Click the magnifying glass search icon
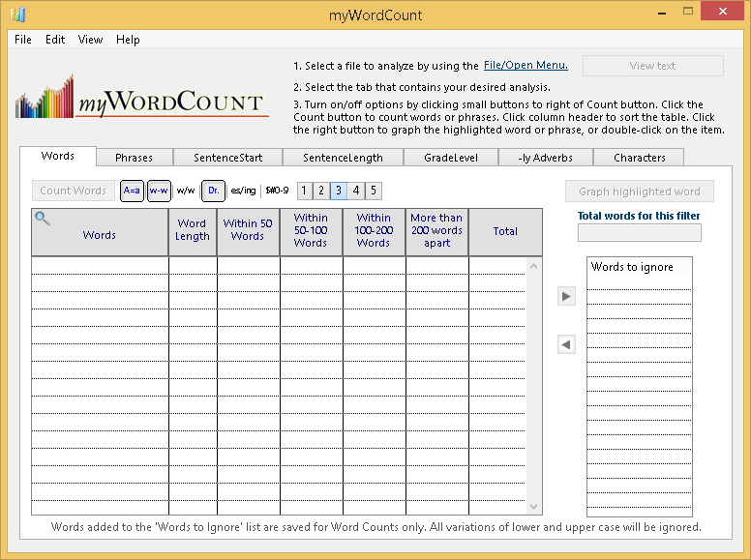Screen dimensions: 751x560 (42, 219)
